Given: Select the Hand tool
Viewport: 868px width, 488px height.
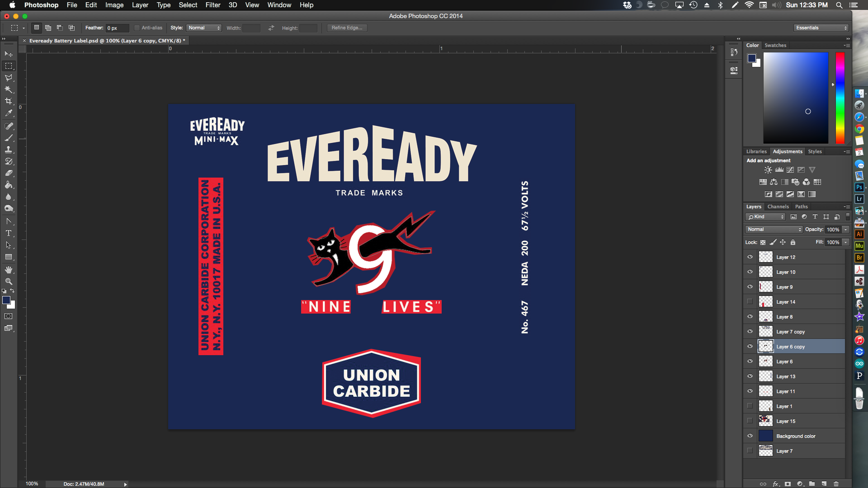Looking at the screenshot, I should (9, 270).
